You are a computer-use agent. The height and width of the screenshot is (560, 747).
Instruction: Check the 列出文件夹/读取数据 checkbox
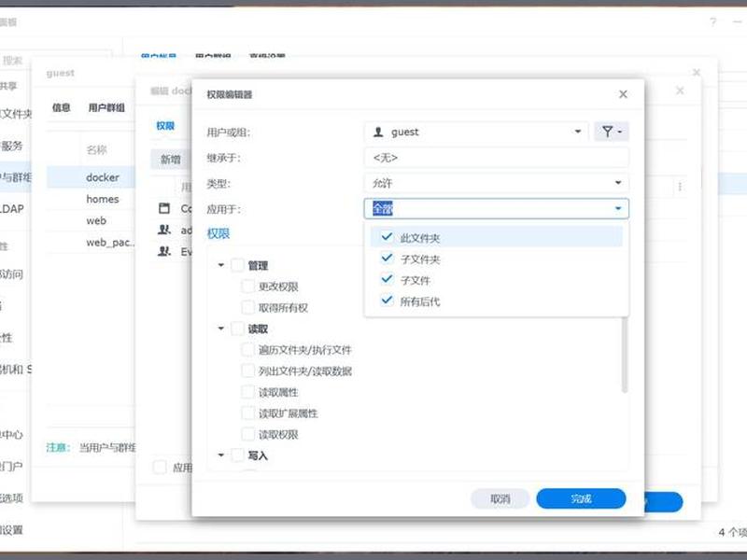point(247,371)
